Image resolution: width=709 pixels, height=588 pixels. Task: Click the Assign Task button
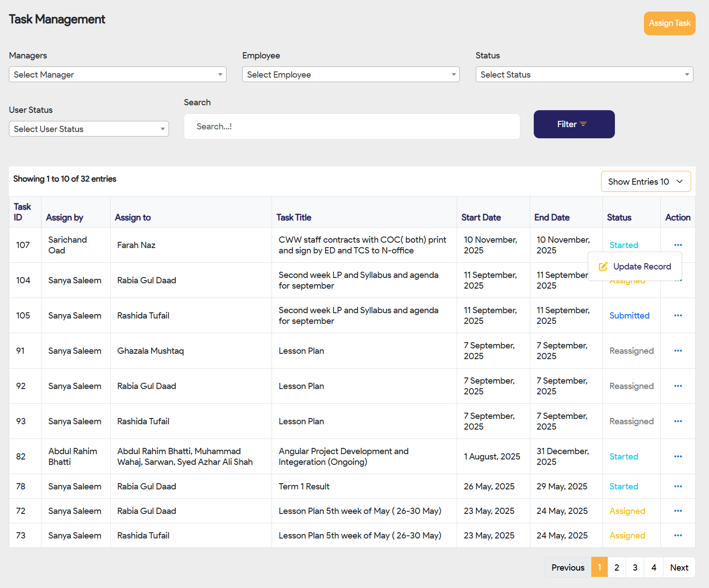point(669,23)
